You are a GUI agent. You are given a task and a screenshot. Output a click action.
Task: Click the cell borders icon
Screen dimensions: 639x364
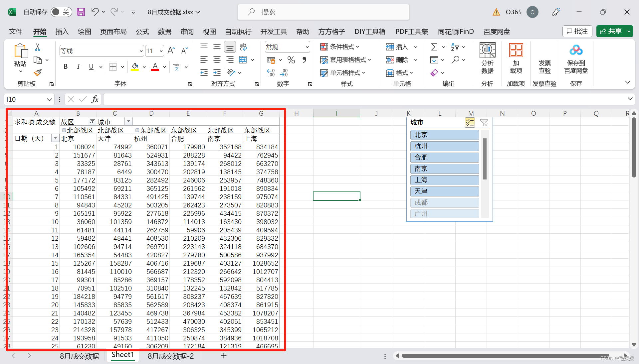(113, 66)
